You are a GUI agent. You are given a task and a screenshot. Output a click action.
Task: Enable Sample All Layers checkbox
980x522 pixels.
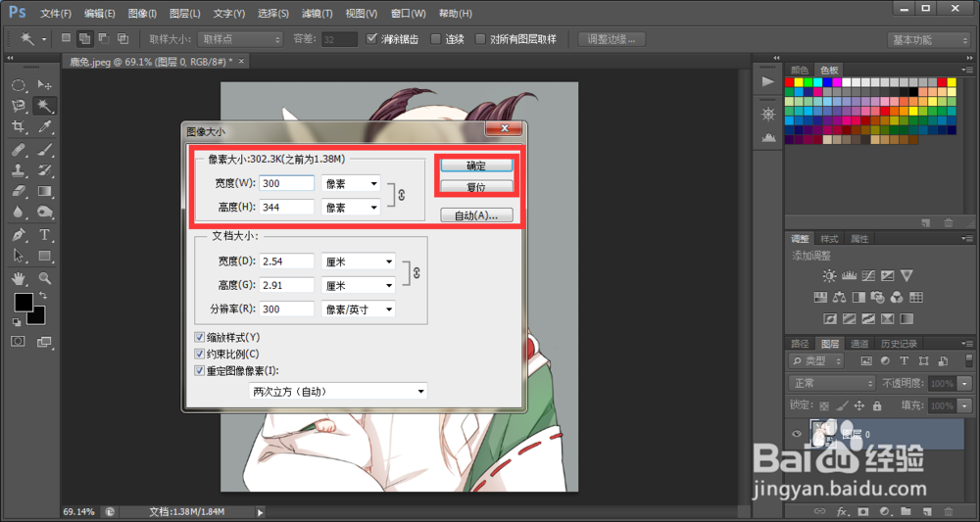(x=480, y=39)
